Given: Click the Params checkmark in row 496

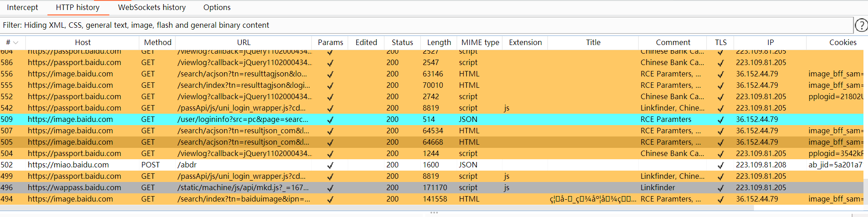Looking at the screenshot, I should tap(330, 188).
